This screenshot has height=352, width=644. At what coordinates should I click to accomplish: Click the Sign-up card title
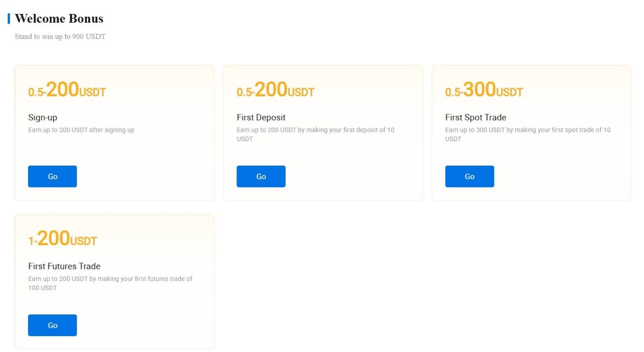[x=43, y=117]
